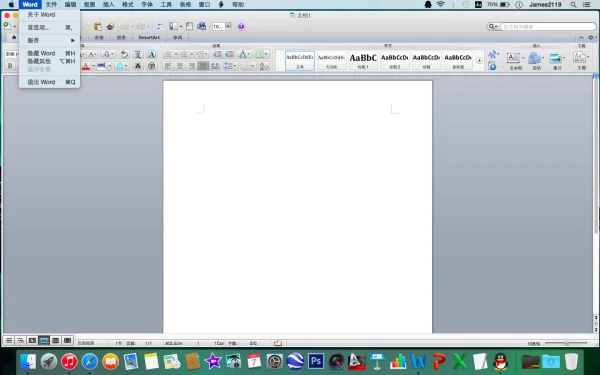Select the 标题 2 style thumbnail
The width and height of the screenshot is (600, 375).
click(395, 60)
